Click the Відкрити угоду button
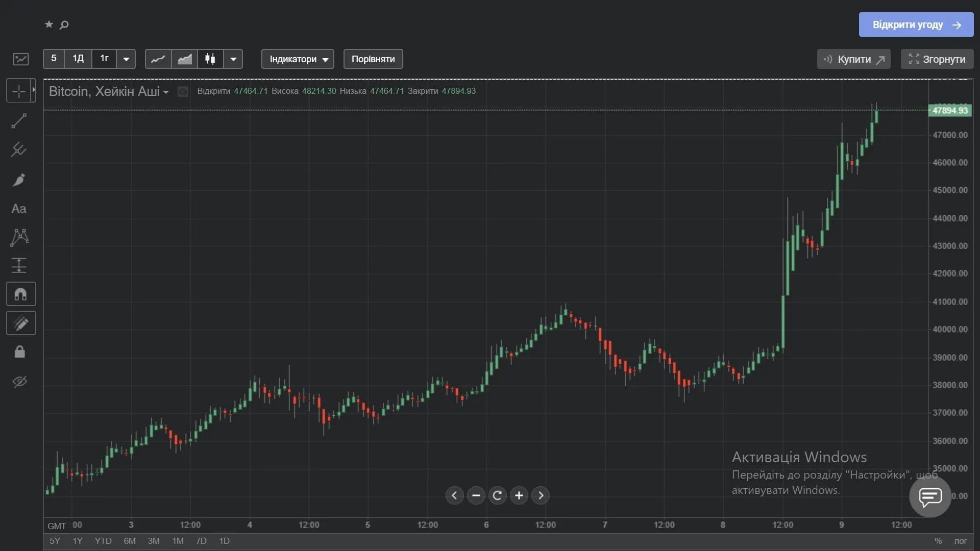The image size is (980, 551). coord(916,24)
